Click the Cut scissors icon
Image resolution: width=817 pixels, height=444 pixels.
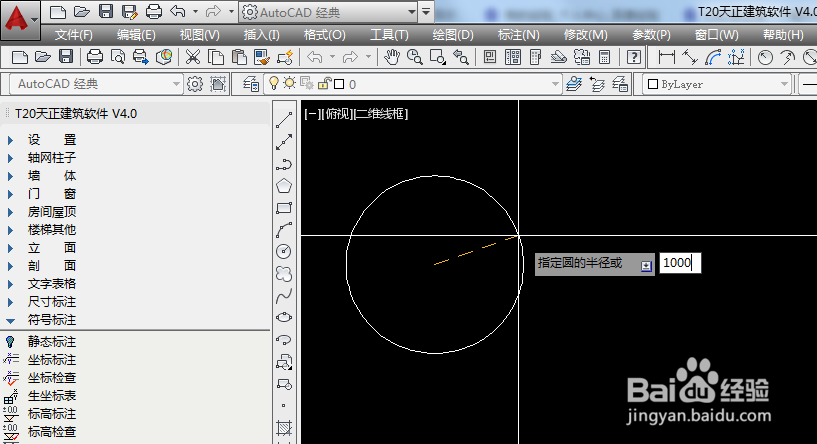pyautogui.click(x=193, y=57)
